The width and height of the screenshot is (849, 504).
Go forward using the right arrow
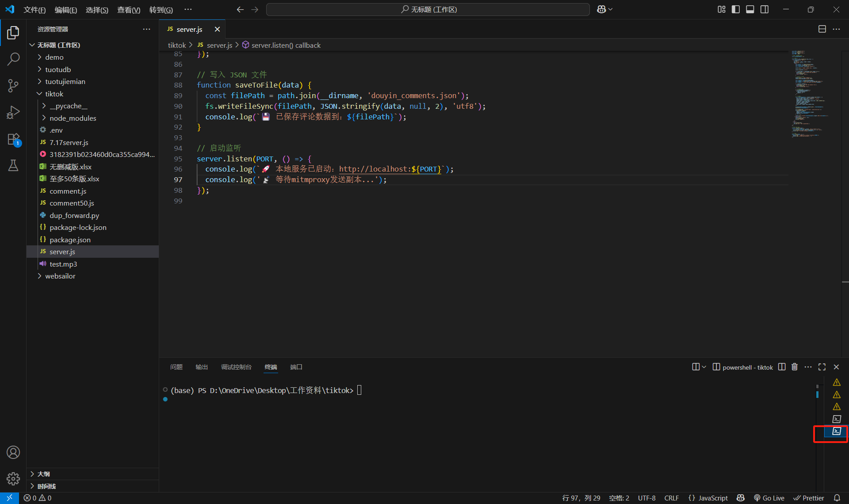[255, 9]
